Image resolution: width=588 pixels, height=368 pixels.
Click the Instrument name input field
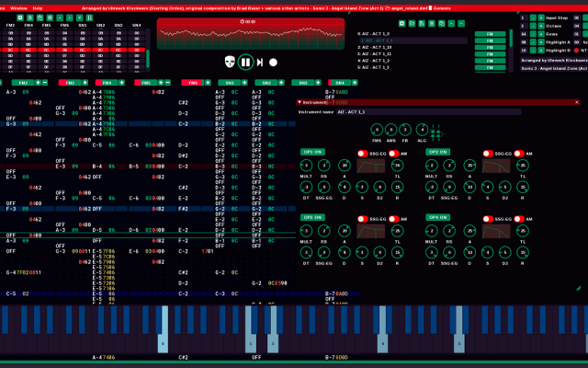click(428, 112)
